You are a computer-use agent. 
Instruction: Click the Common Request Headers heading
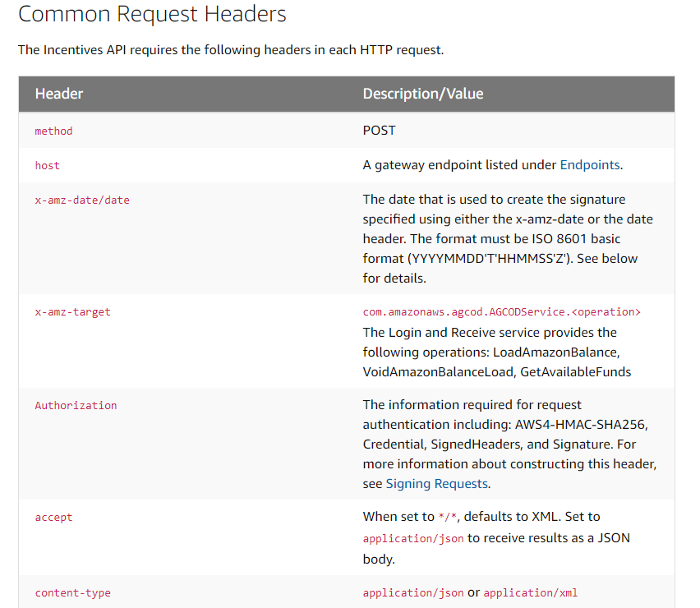click(152, 14)
